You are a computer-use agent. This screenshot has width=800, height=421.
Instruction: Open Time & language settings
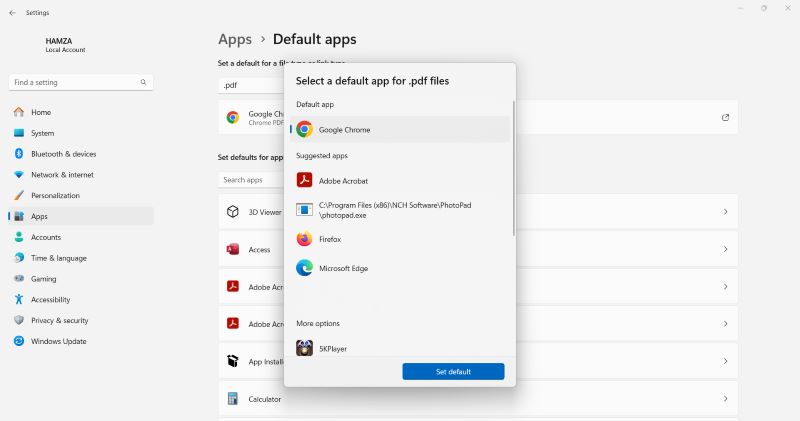pyautogui.click(x=81, y=258)
